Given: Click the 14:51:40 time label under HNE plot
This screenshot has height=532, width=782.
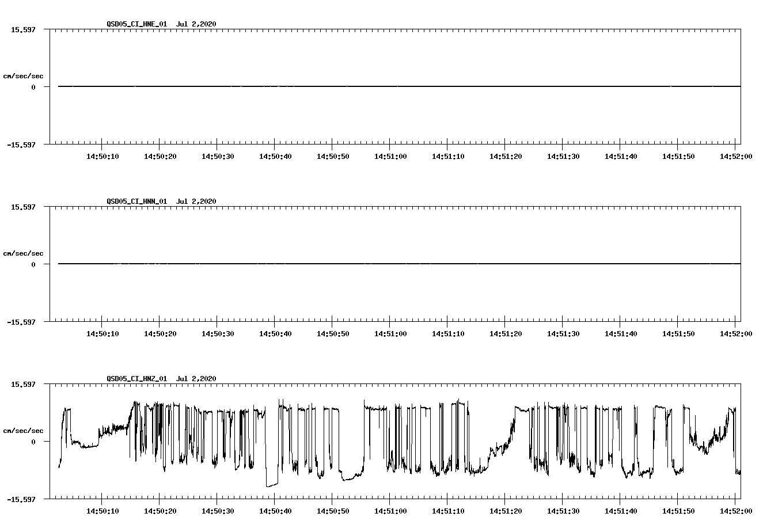Looking at the screenshot, I should tap(621, 157).
